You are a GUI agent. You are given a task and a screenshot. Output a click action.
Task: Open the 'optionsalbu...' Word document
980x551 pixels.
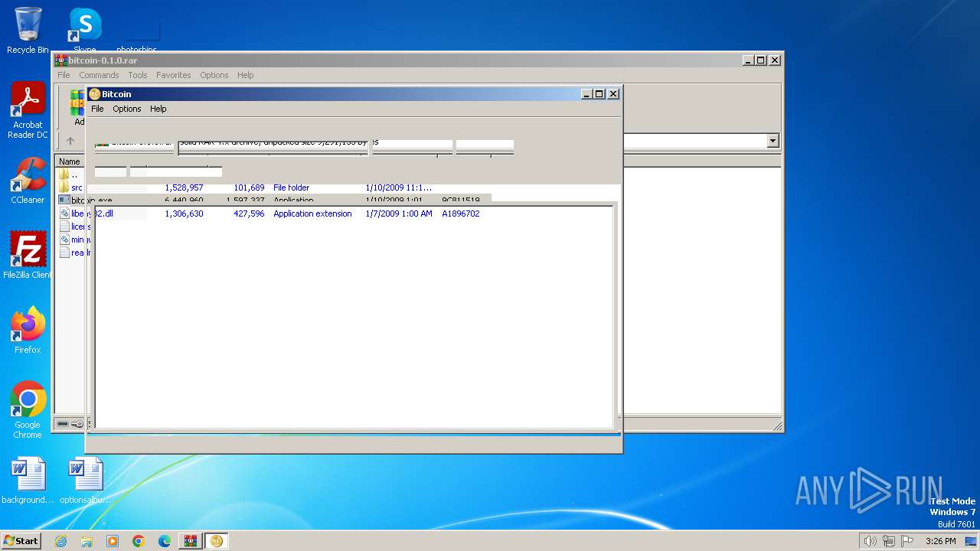[85, 481]
